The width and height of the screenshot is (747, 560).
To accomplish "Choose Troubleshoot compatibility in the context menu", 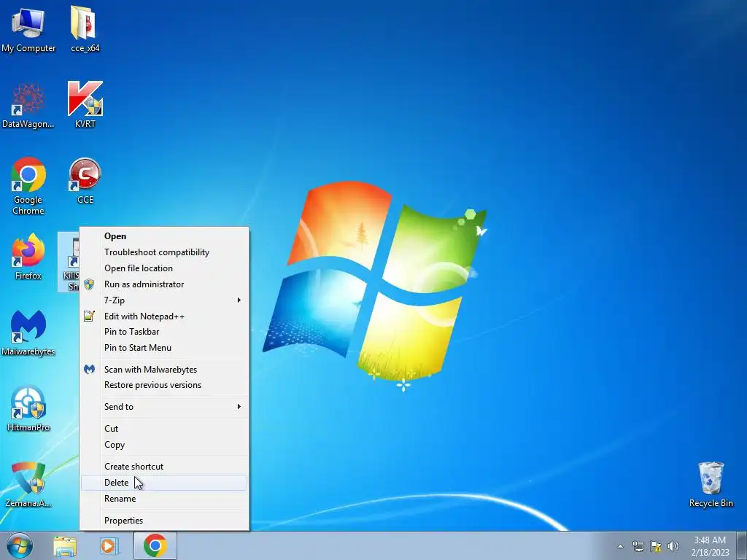I will [164, 252].
